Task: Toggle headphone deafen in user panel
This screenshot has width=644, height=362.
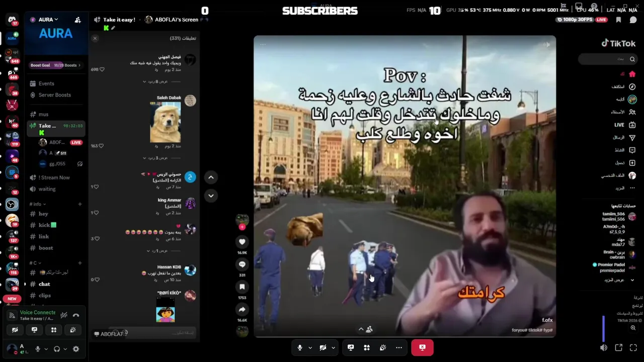Action: [x=57, y=349]
